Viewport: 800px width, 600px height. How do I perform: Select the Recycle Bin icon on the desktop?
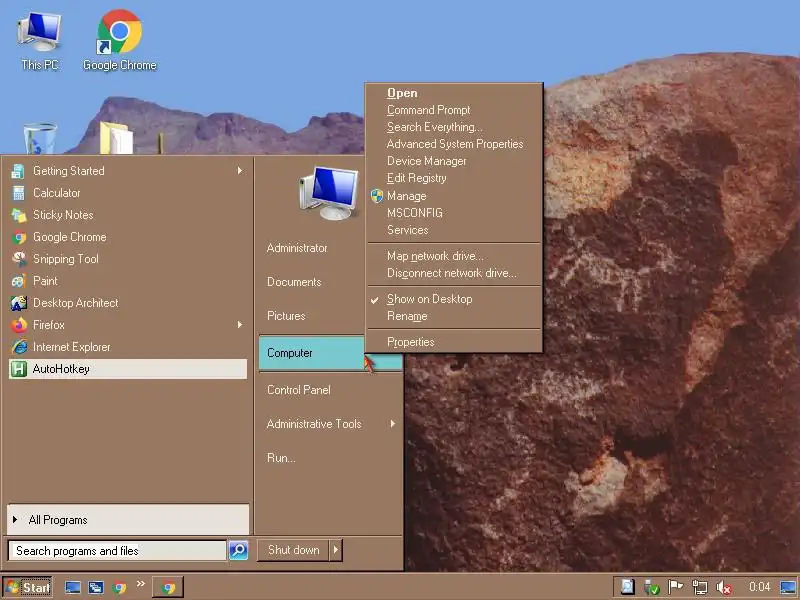(40, 138)
